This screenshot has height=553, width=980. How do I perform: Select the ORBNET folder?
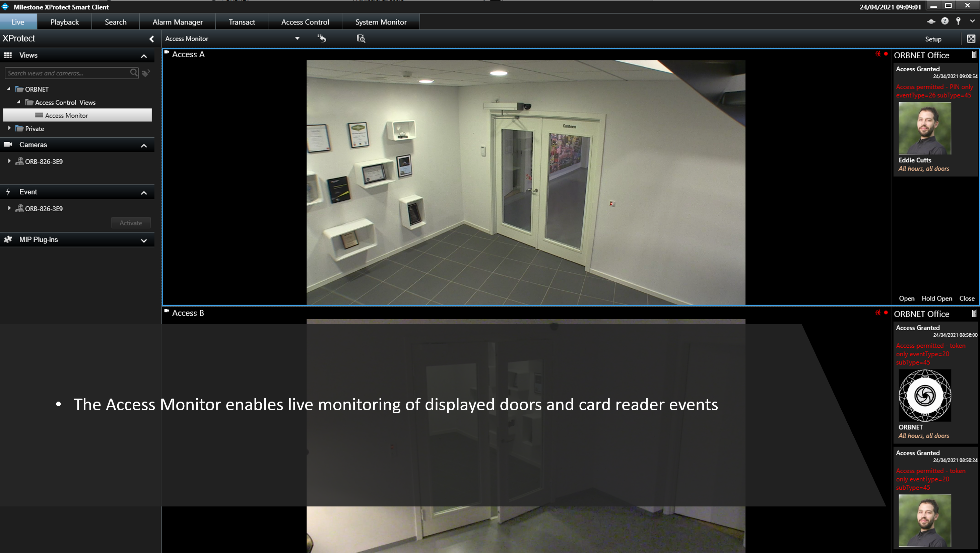coord(32,89)
